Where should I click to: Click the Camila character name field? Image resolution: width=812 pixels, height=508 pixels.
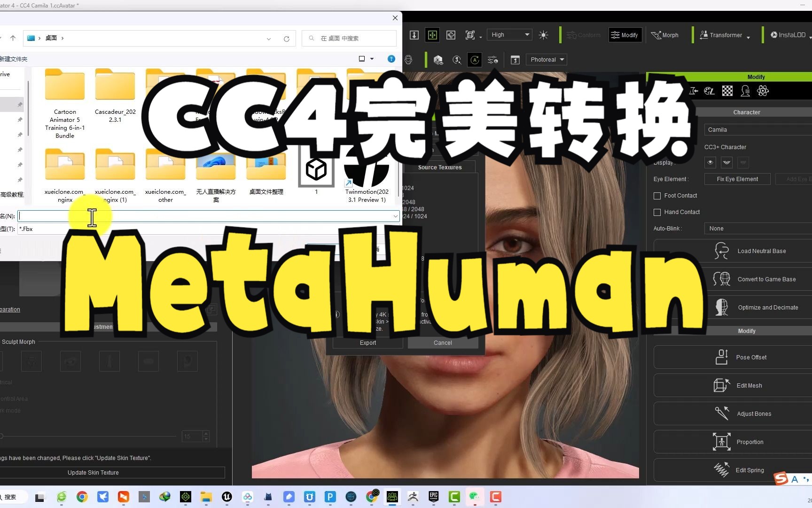(x=757, y=130)
